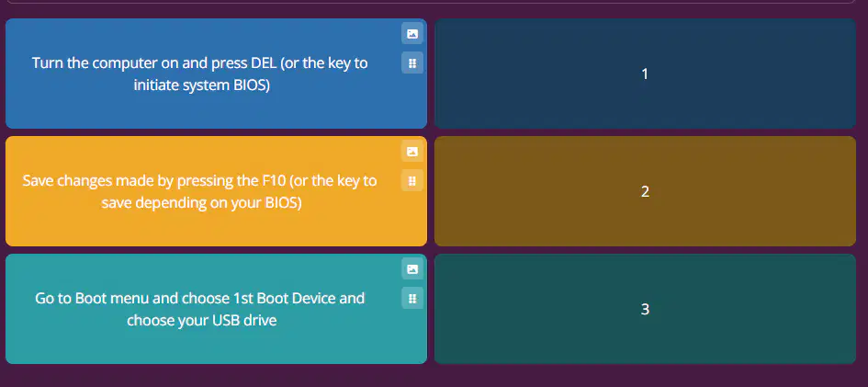Select the orange "Save changes made by pressing F10" card
Screen dimensions: 868x387
coord(216,191)
